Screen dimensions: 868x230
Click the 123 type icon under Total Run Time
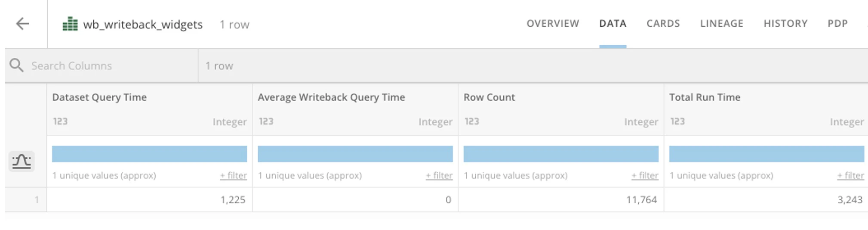(677, 121)
